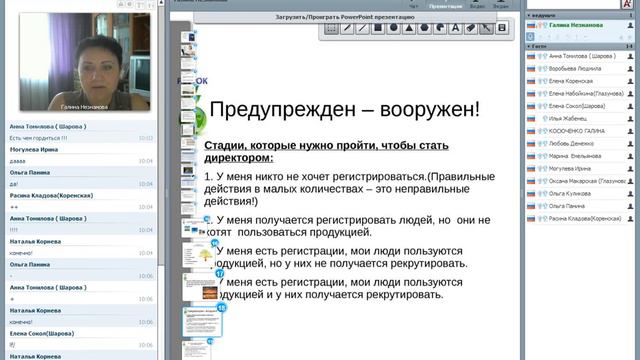The height and width of the screenshot is (360, 640).
Task: Select the pencil drawing tool
Action: (x=347, y=28)
